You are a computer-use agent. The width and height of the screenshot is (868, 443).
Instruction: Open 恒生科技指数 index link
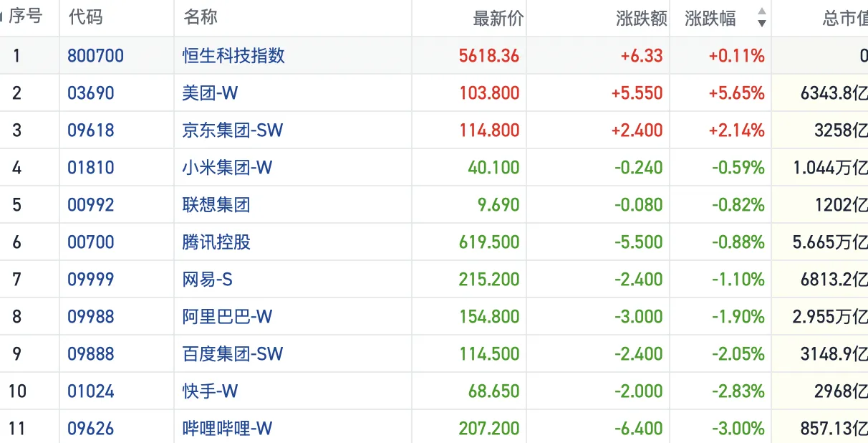(233, 56)
